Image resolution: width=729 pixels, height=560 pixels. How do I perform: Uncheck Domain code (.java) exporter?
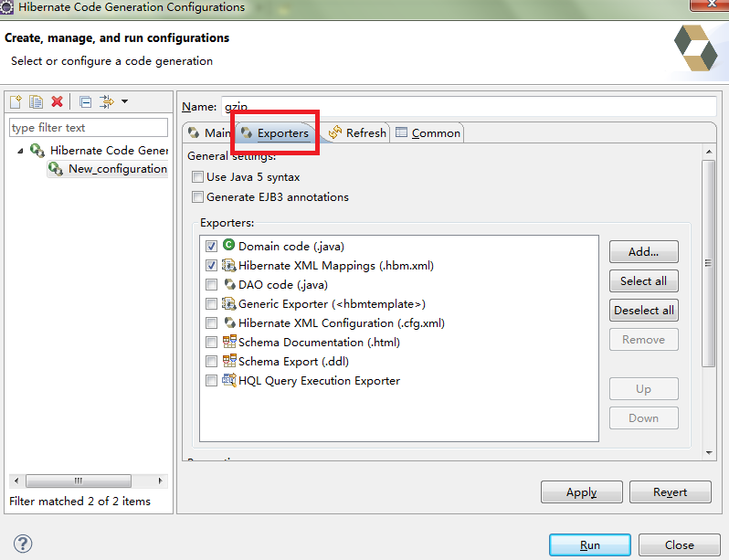[x=211, y=246]
